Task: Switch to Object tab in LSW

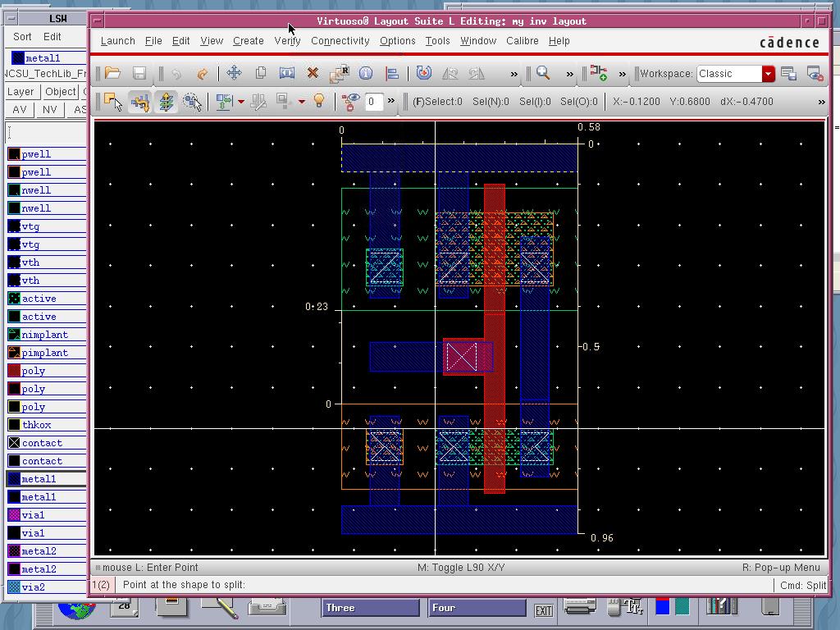Action: tap(60, 92)
